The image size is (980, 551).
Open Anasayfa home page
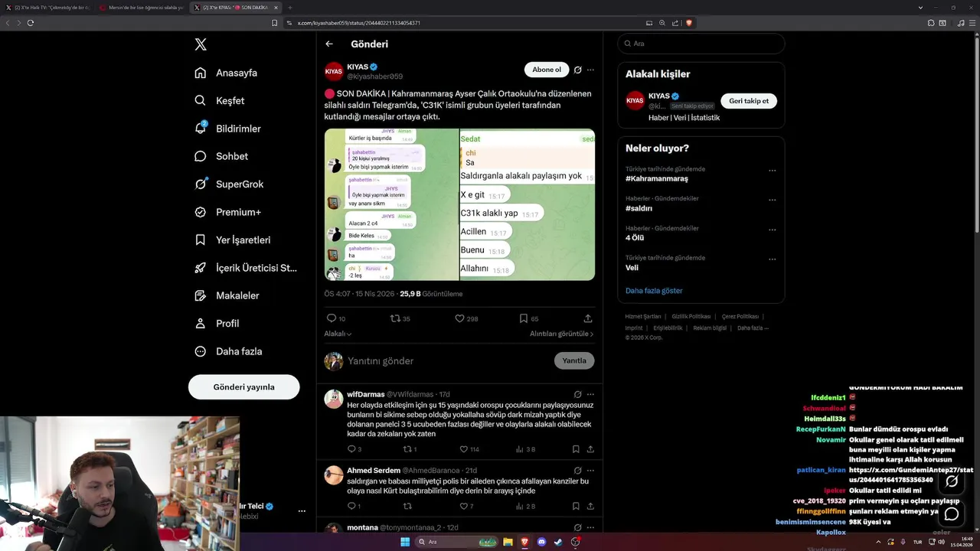click(x=226, y=73)
